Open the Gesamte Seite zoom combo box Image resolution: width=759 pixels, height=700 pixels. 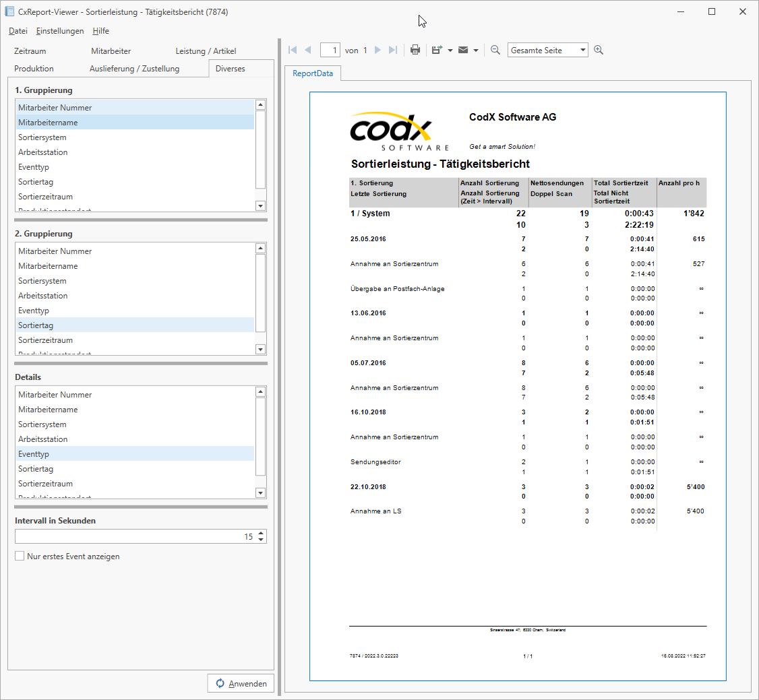pyautogui.click(x=548, y=51)
